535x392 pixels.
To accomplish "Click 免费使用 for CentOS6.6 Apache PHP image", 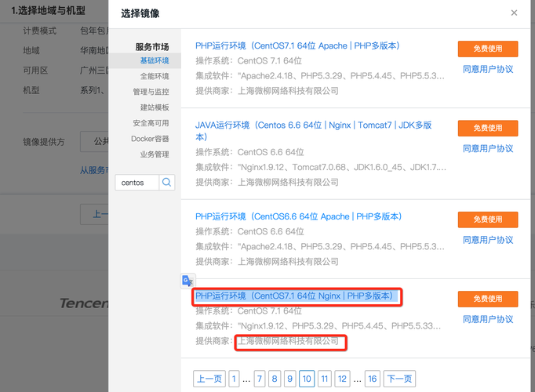I will pyautogui.click(x=488, y=220).
